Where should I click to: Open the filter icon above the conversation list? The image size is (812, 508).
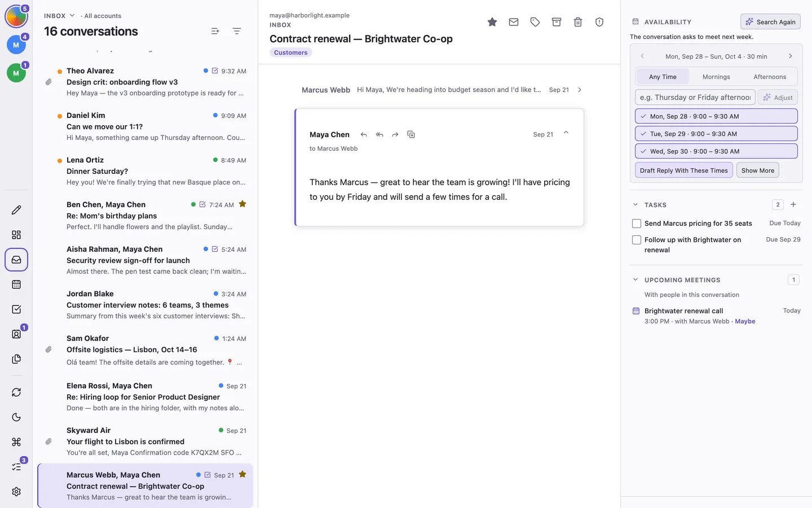pyautogui.click(x=237, y=31)
